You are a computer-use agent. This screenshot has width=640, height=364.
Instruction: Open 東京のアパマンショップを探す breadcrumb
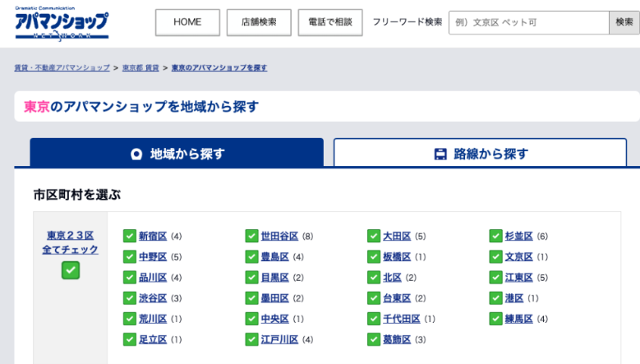(219, 67)
